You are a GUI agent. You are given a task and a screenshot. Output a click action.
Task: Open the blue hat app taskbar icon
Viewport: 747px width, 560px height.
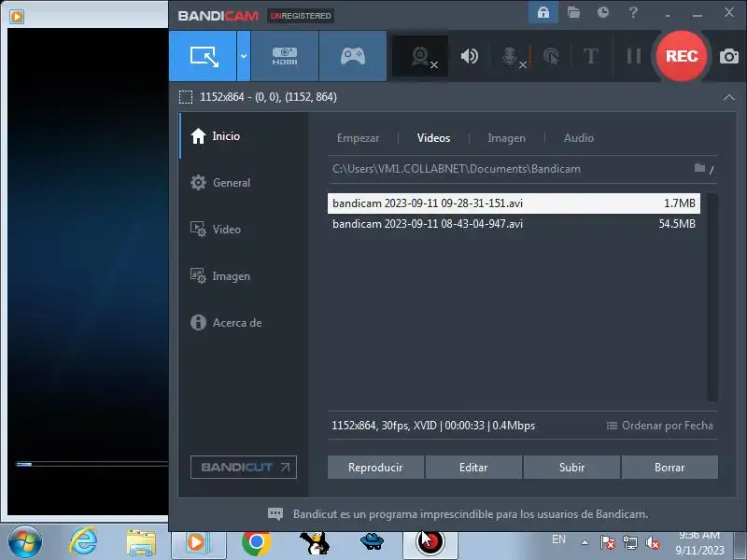point(372,542)
